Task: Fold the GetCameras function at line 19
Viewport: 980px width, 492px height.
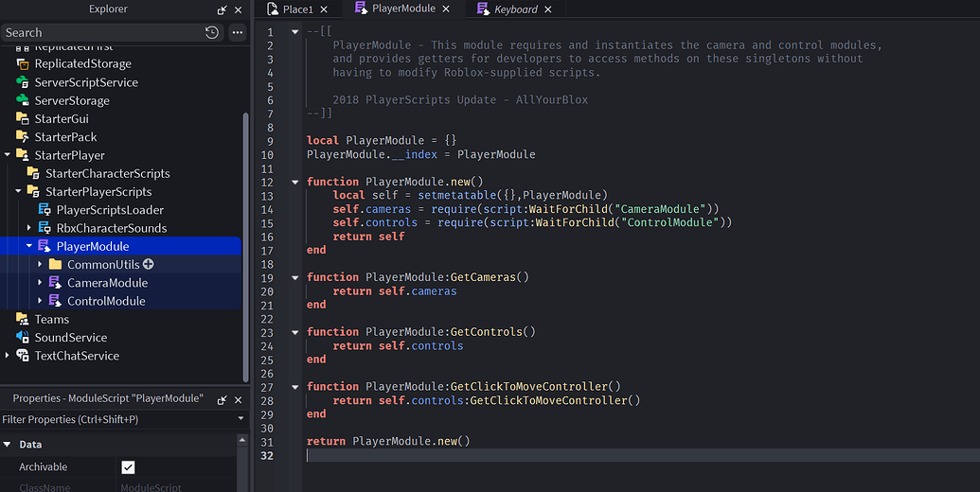Action: [x=295, y=278]
